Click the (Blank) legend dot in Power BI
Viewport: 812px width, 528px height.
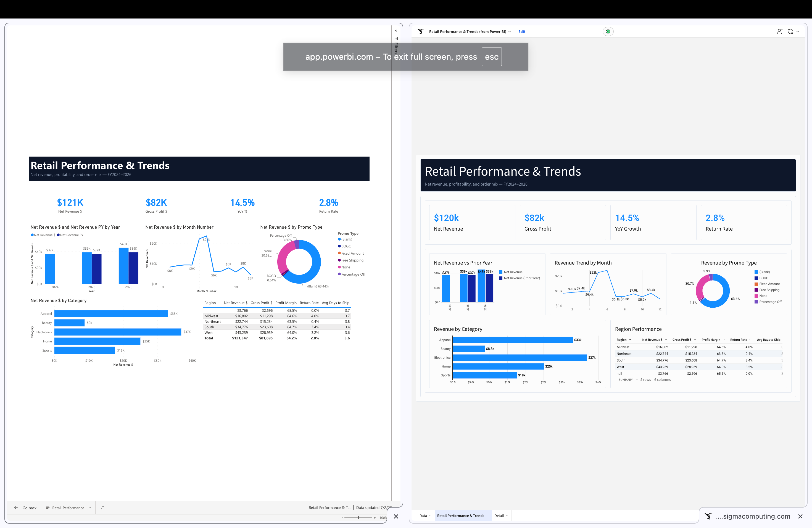point(339,239)
